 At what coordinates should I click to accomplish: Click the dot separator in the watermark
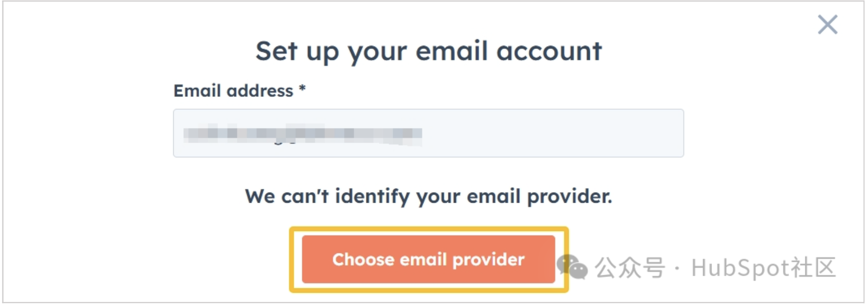(x=678, y=268)
